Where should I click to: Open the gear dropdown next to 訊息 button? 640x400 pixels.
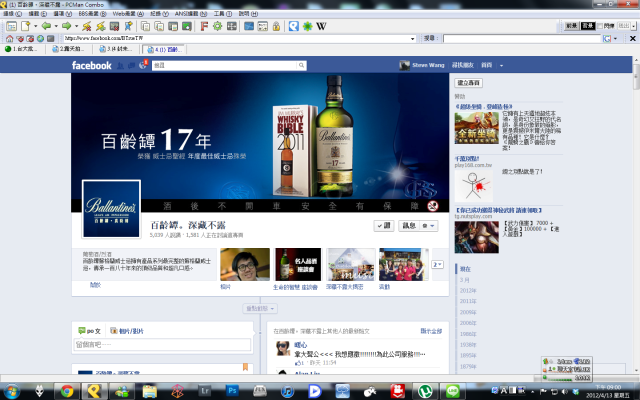pyautogui.click(x=429, y=225)
